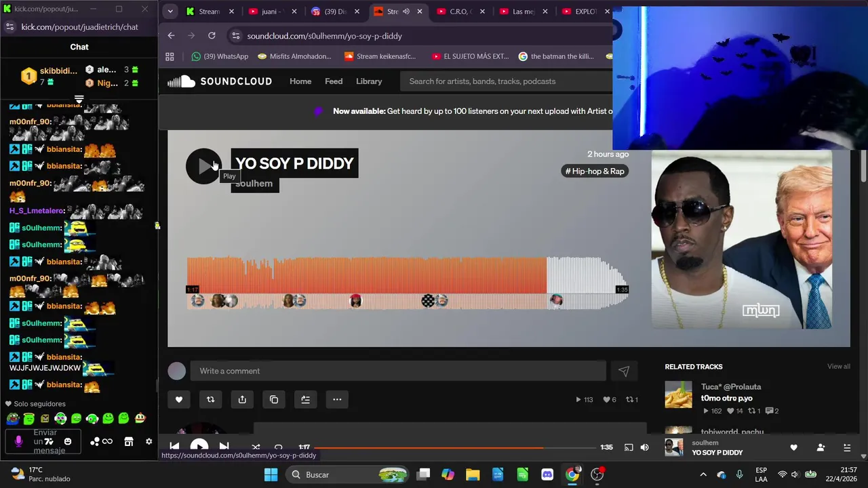The height and width of the screenshot is (488, 868).
Task: View site information for soundcloud.com
Action: [x=235, y=36]
